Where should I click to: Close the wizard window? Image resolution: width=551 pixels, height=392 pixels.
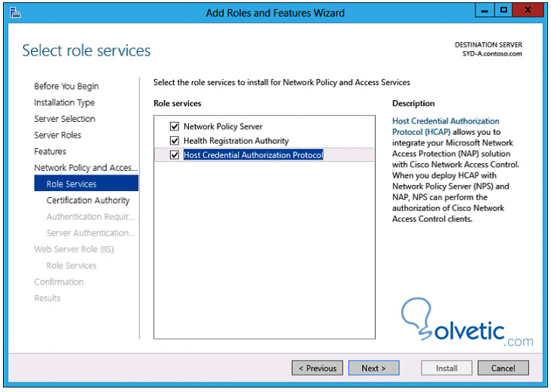click(528, 11)
